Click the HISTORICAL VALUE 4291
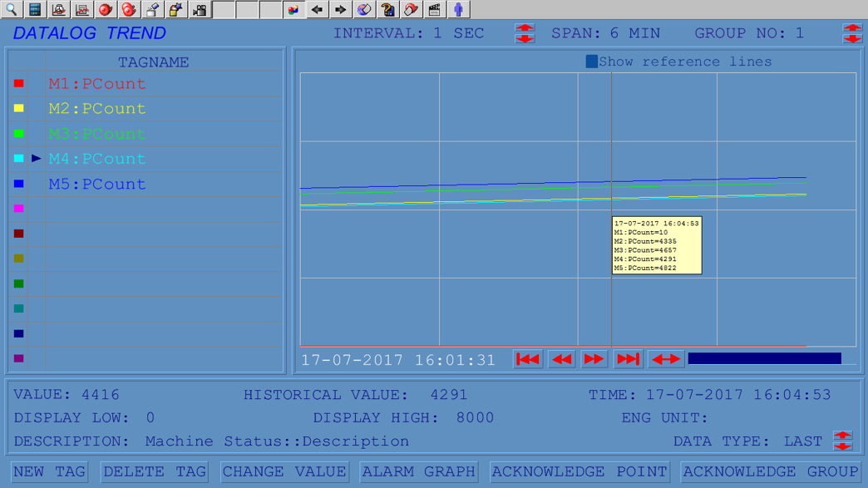This screenshot has height=488, width=868. click(449, 395)
